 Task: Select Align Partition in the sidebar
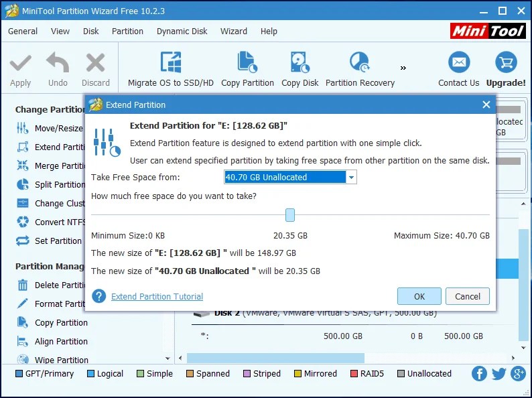click(x=52, y=341)
